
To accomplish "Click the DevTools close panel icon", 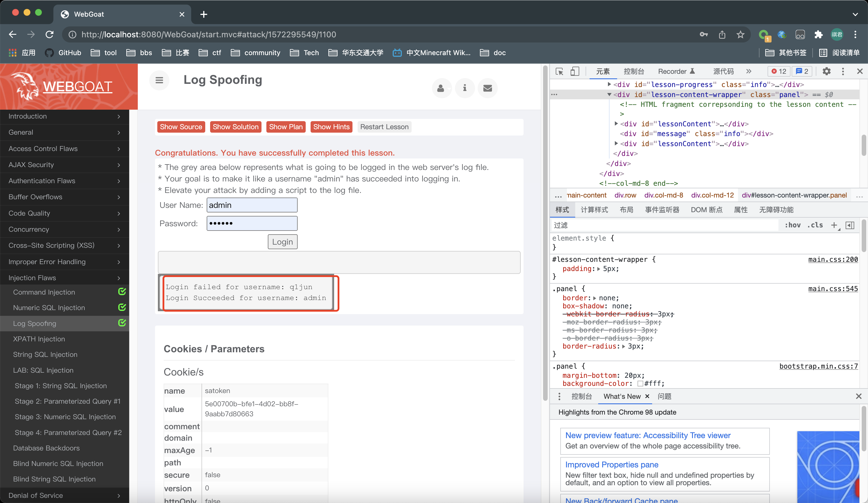I will point(860,71).
